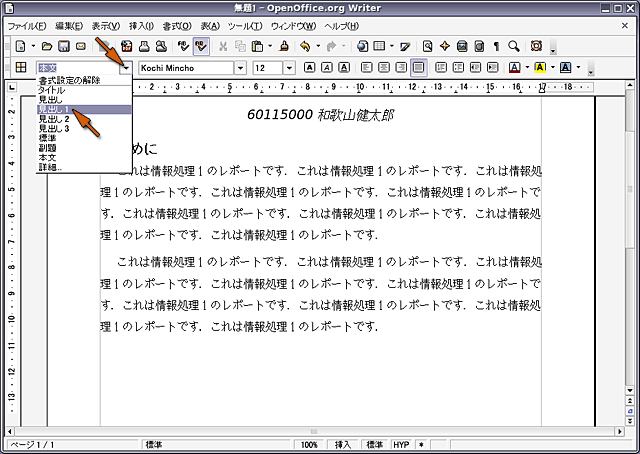The height and width of the screenshot is (454, 640).
Task: Open the Zoom magnifier icon
Action: (x=514, y=46)
